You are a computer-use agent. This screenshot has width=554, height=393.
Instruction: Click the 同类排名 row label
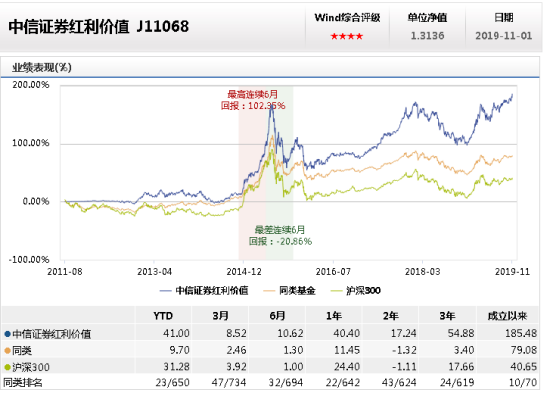[x=23, y=382]
